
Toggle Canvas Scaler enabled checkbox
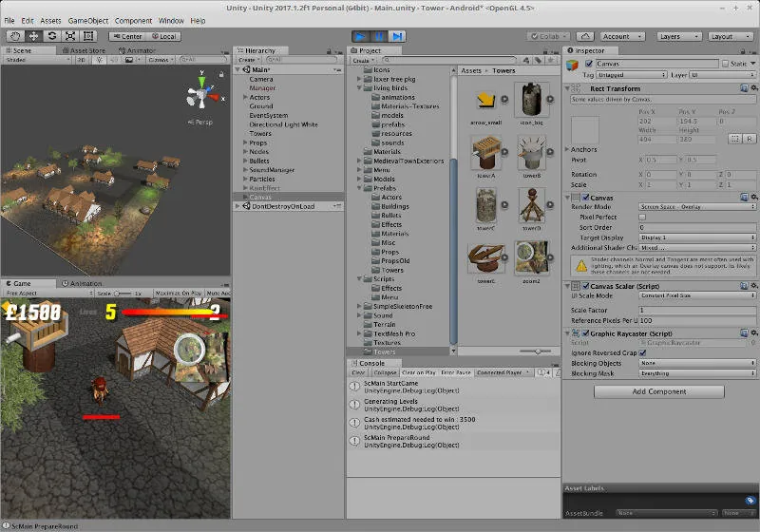click(x=585, y=286)
